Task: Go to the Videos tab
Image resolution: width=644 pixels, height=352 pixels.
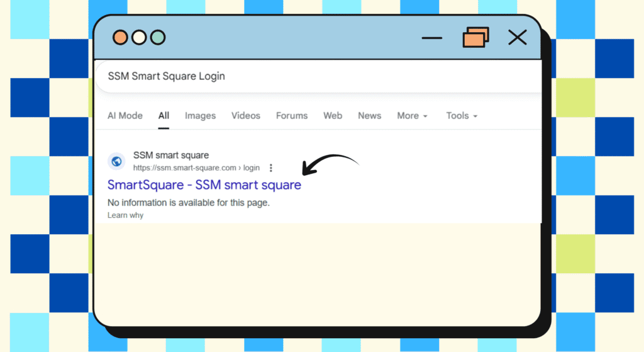Action: 245,116
